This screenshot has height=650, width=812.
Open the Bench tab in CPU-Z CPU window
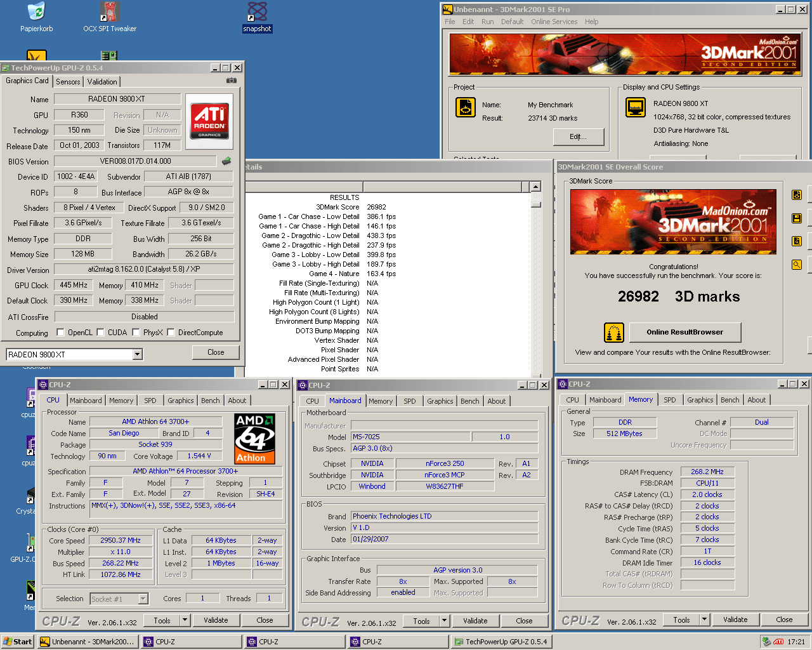point(211,401)
